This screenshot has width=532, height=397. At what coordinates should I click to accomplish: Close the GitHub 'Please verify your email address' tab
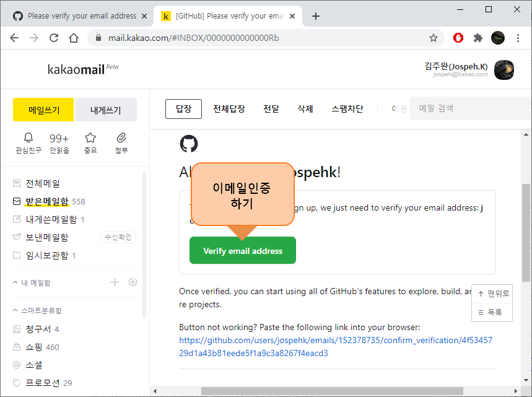[x=144, y=16]
